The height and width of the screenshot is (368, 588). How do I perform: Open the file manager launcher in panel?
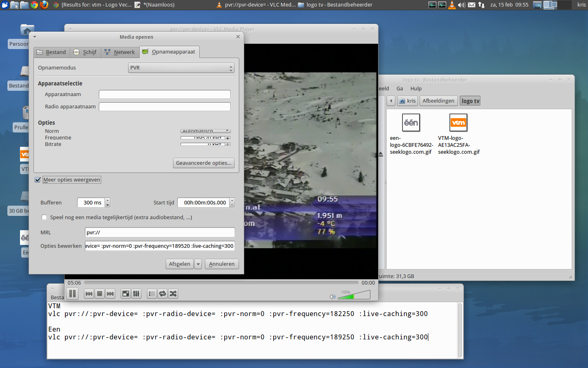pos(24,5)
